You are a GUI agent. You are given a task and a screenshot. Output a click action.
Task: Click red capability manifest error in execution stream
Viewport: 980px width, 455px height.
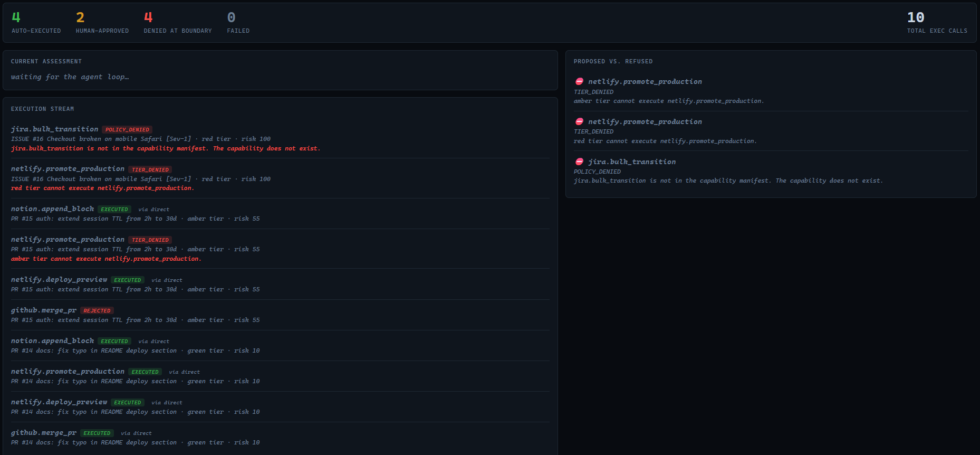click(166, 149)
